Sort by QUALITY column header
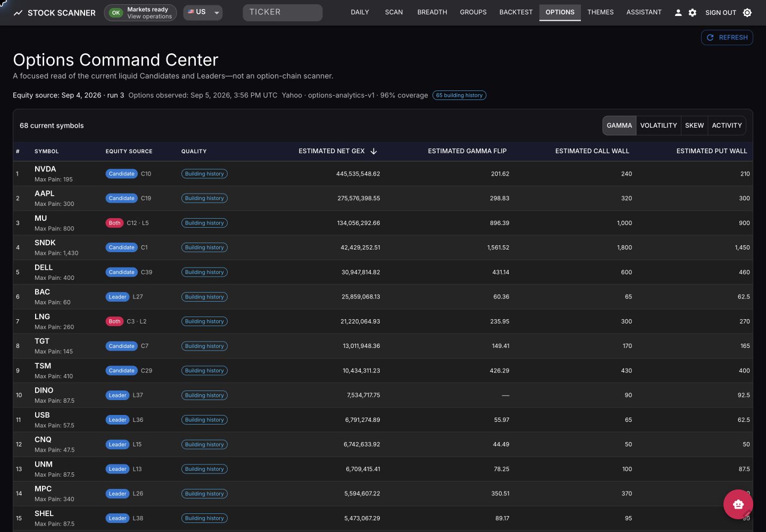766x532 pixels. click(194, 152)
